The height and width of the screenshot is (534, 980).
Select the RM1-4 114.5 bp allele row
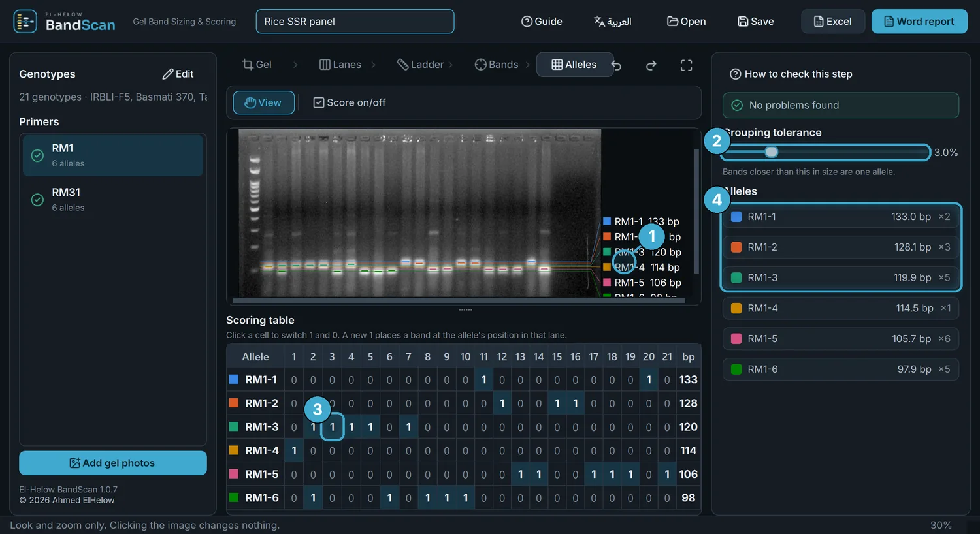point(841,308)
